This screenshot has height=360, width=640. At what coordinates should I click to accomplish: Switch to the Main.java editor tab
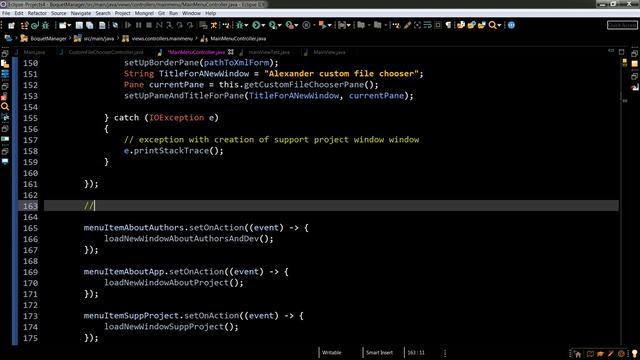pyautogui.click(x=34, y=52)
